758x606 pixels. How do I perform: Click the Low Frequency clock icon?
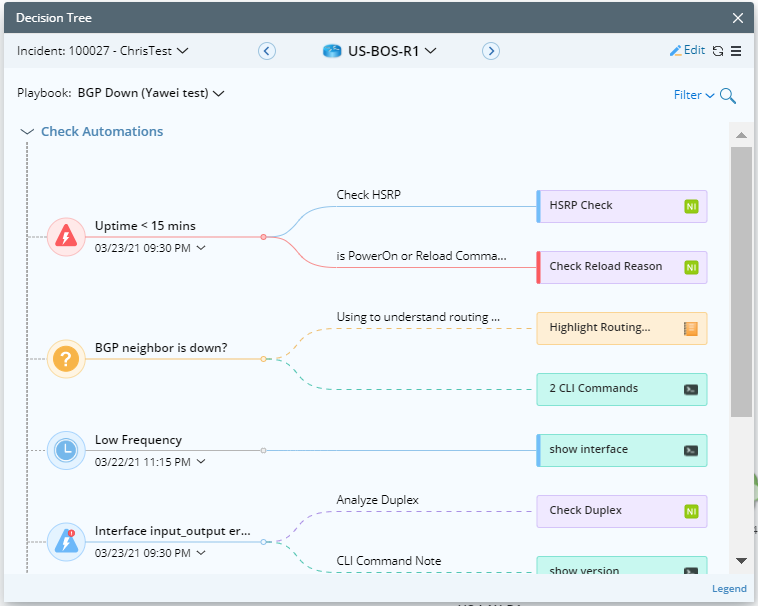[66, 450]
